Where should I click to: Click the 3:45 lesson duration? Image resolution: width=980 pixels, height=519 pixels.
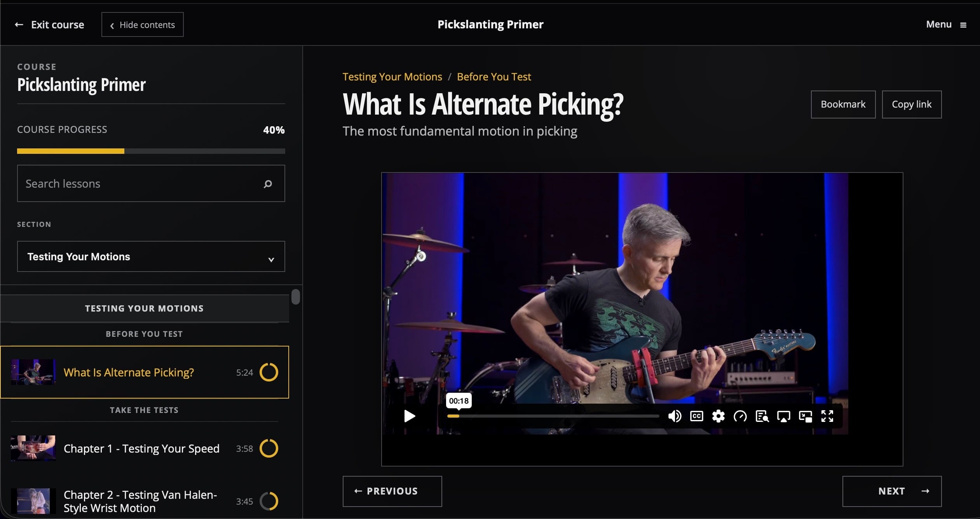click(244, 502)
